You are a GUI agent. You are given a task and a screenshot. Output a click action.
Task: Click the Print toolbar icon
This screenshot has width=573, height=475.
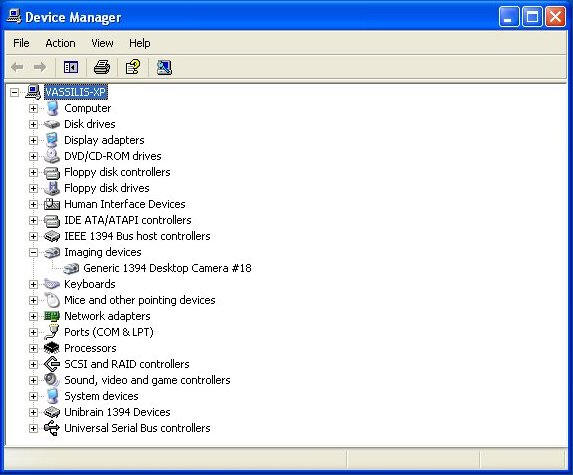click(102, 67)
